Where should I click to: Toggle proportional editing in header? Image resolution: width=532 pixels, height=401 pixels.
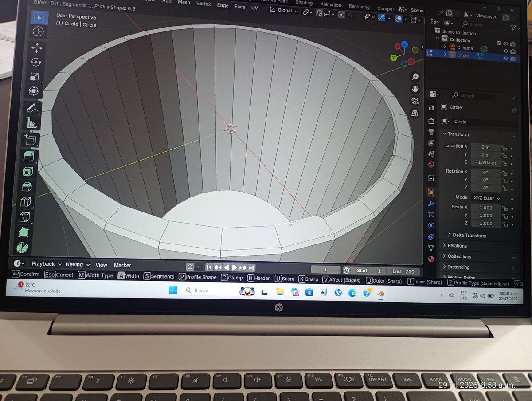point(341,15)
